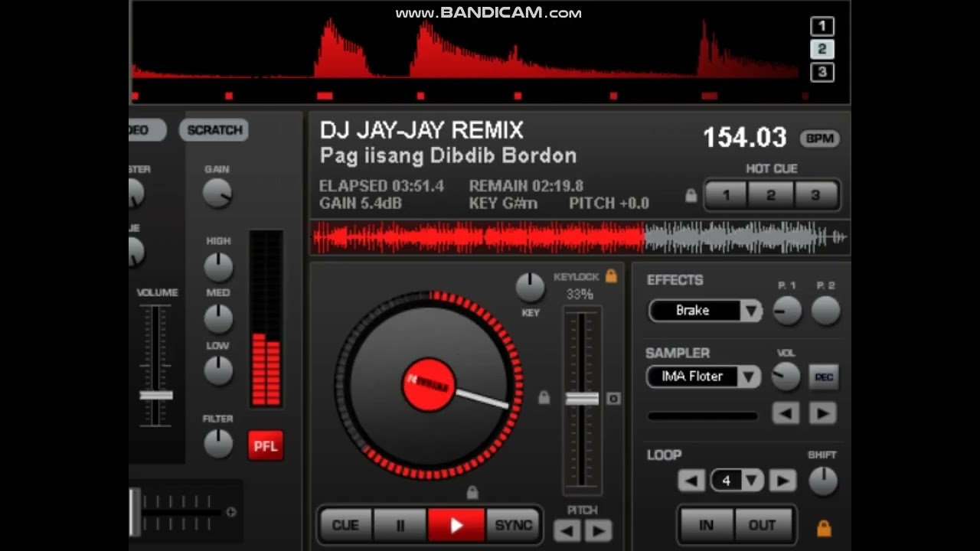This screenshot has width=980, height=551.
Task: Click the turntable platter center label
Action: (x=429, y=384)
